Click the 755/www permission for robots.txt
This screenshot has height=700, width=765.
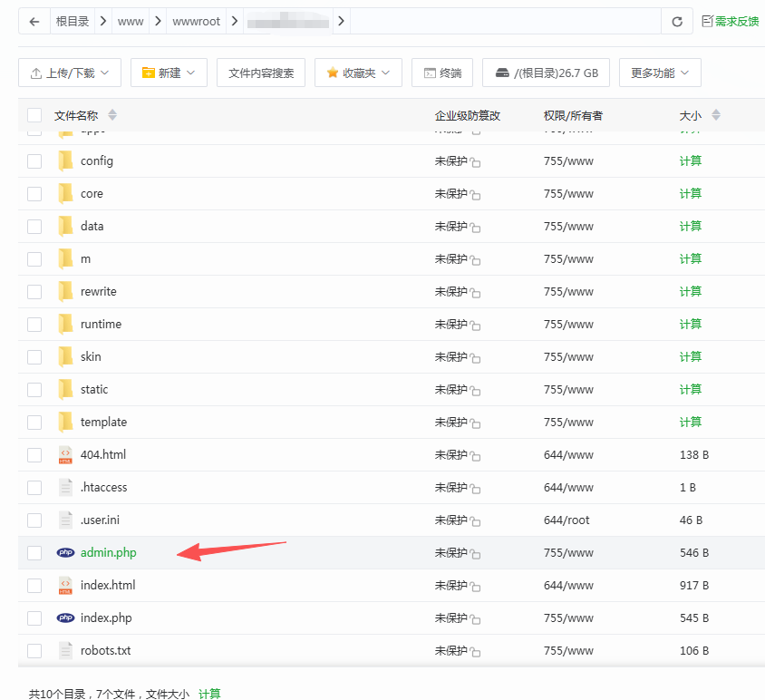[x=568, y=651]
